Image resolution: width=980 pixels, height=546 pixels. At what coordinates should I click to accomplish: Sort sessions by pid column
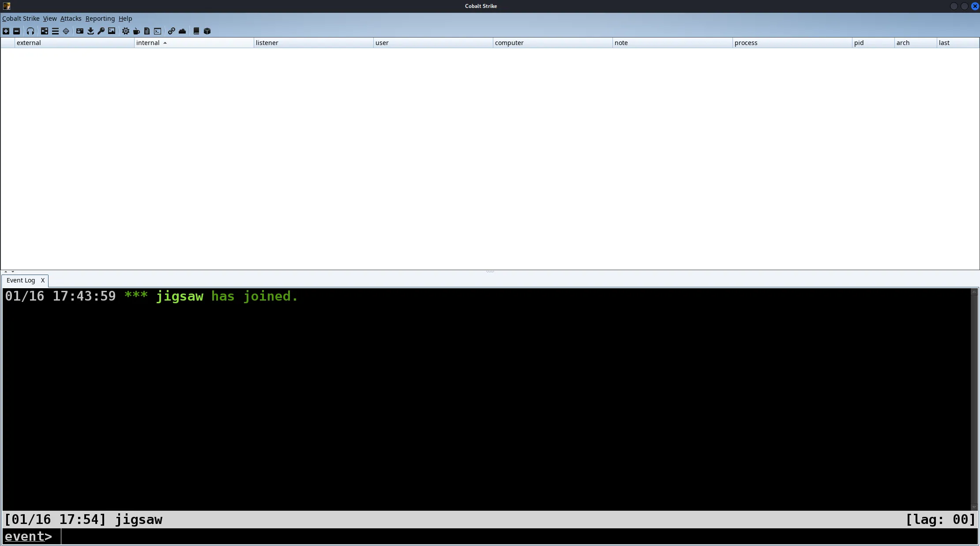[x=873, y=43]
